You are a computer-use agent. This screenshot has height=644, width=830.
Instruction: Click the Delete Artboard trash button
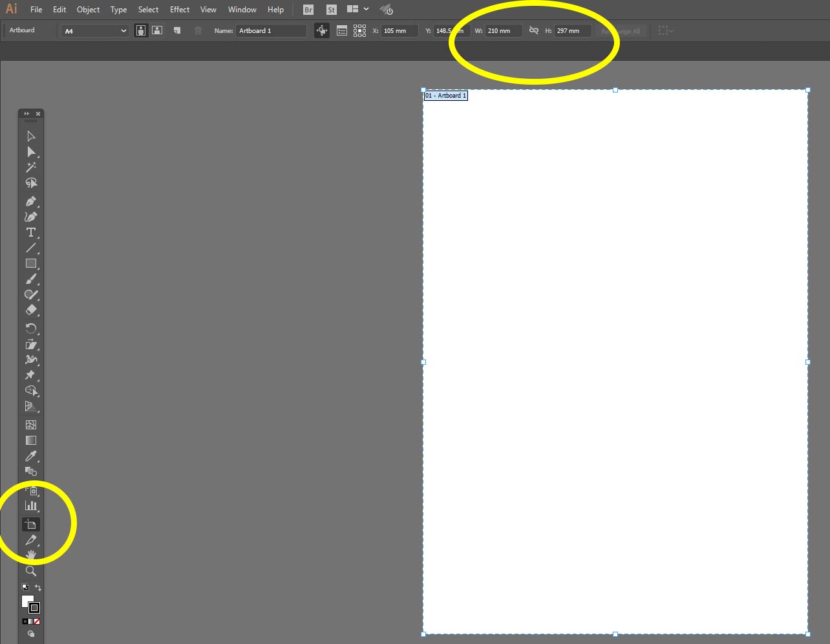click(198, 30)
